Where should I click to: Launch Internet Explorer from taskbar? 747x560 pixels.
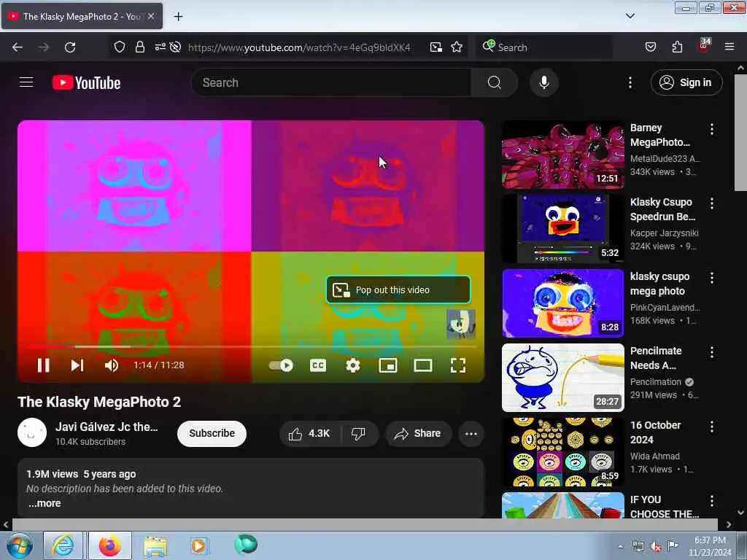63,545
